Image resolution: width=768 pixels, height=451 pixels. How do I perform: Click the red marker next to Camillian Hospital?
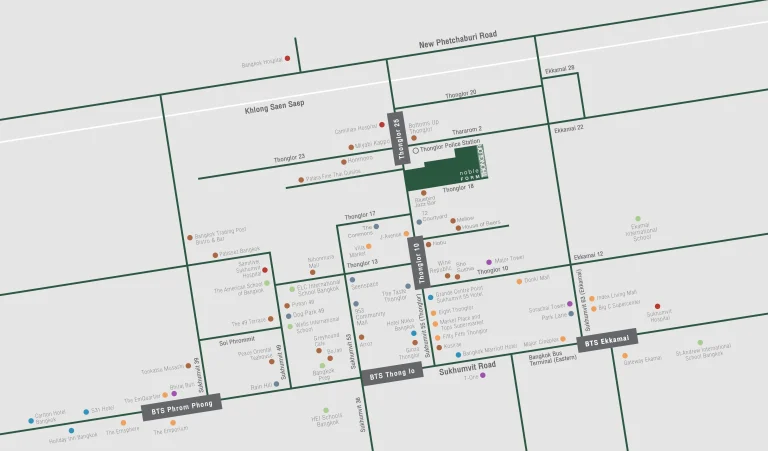tap(382, 124)
